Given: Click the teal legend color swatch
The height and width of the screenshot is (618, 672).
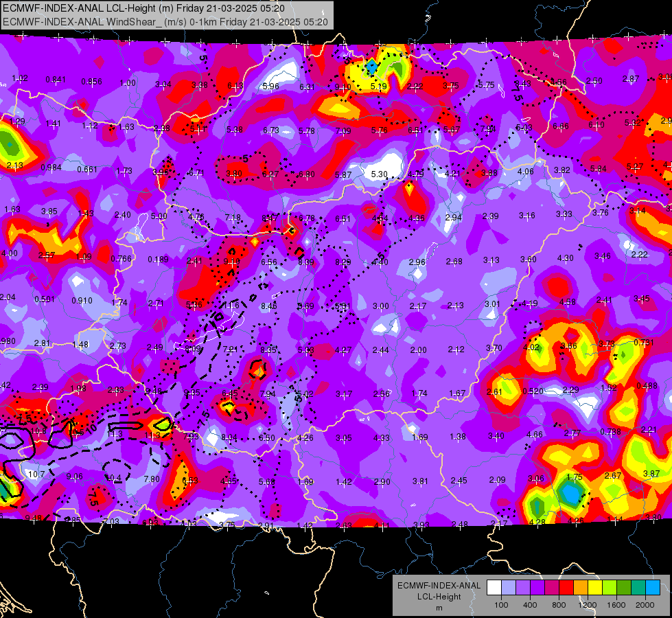Looking at the screenshot, I should click(638, 588).
